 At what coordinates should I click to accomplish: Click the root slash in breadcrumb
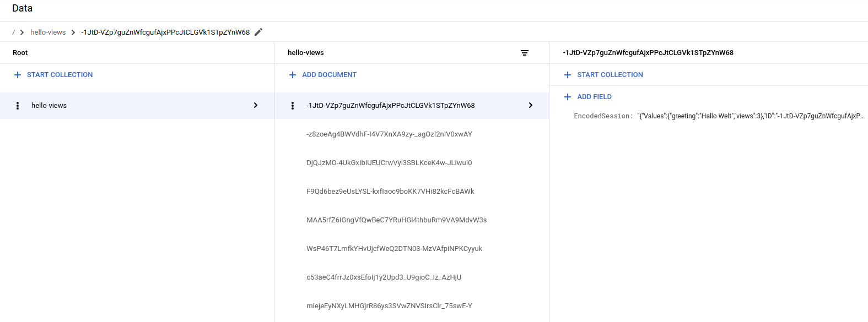point(14,32)
